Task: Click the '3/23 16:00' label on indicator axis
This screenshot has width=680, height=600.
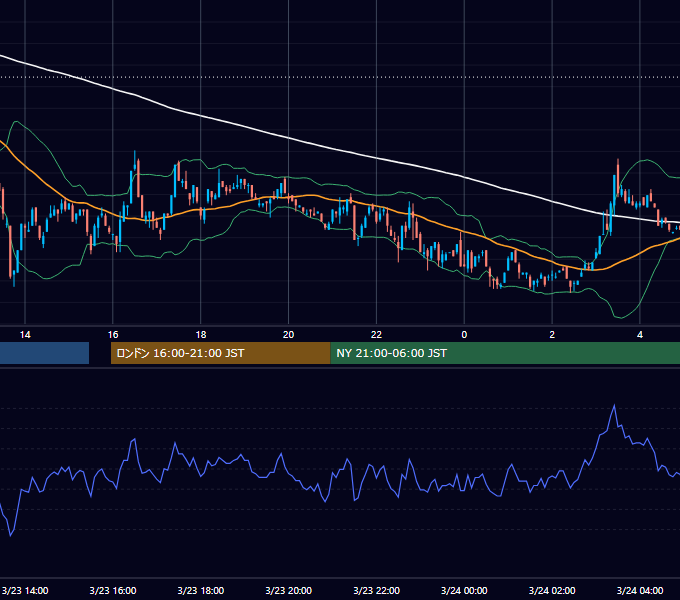Action: point(113,590)
